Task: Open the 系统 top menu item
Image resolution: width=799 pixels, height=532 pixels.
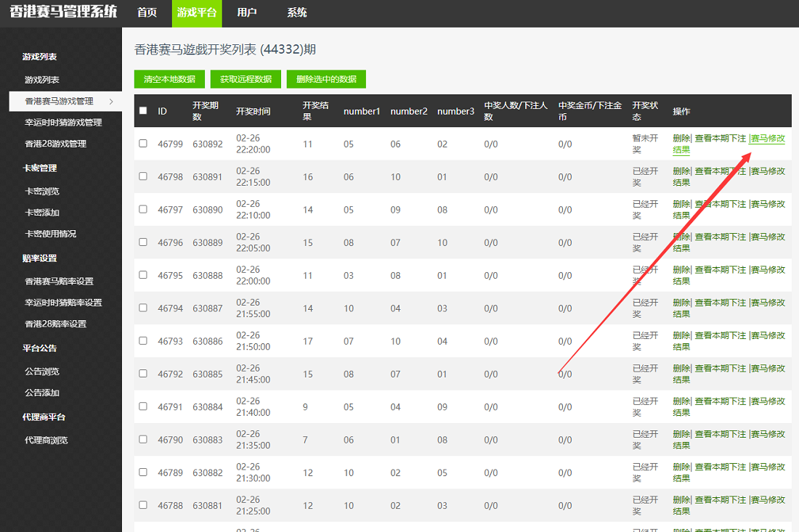Action: click(x=296, y=13)
